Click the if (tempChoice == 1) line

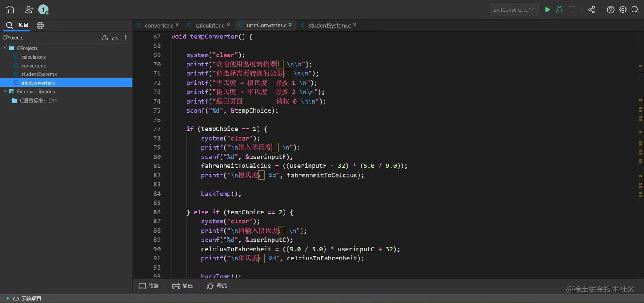click(x=227, y=129)
